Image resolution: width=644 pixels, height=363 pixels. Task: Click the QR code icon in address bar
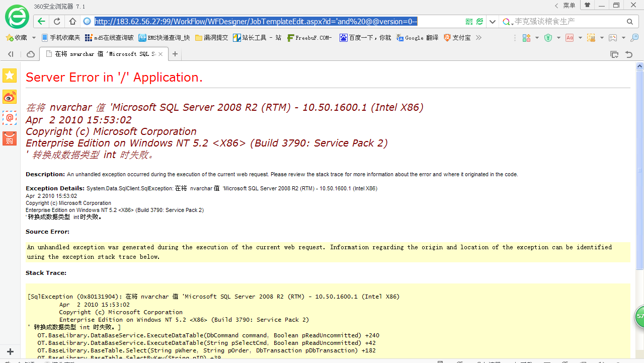pos(469,22)
